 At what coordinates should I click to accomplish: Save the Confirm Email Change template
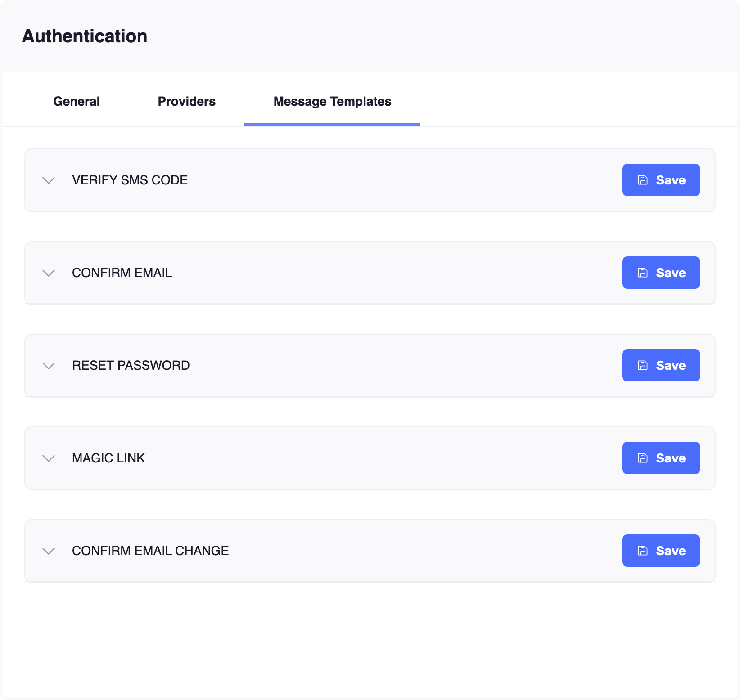[661, 551]
